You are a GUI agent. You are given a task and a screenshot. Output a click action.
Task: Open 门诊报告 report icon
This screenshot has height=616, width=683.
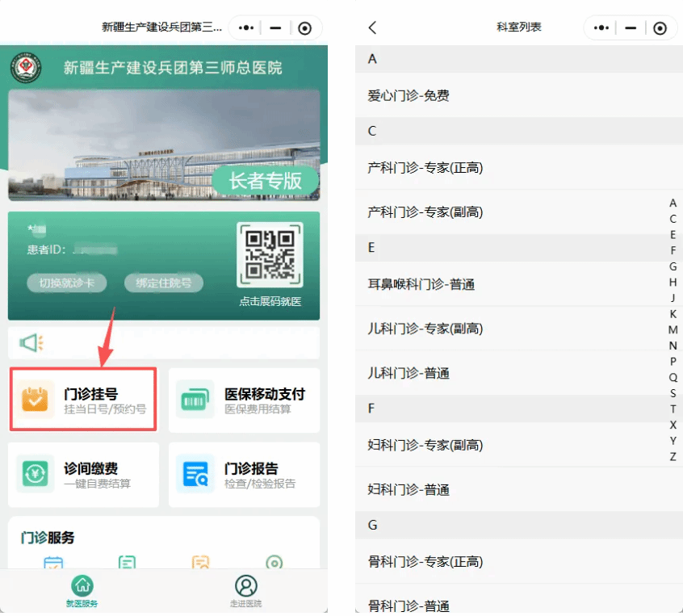pyautogui.click(x=195, y=473)
